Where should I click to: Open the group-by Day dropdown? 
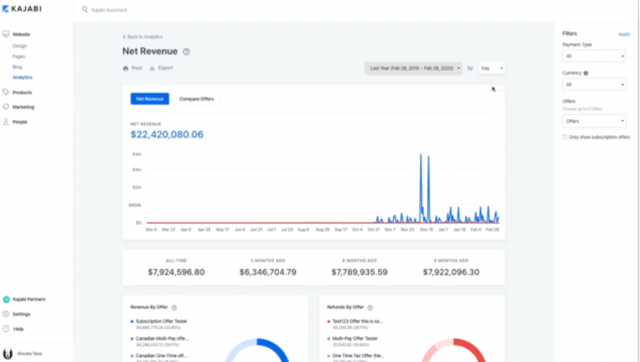pyautogui.click(x=491, y=68)
